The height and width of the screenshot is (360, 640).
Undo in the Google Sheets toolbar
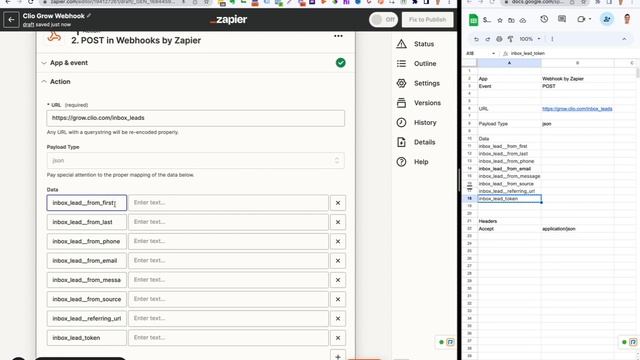(476, 39)
